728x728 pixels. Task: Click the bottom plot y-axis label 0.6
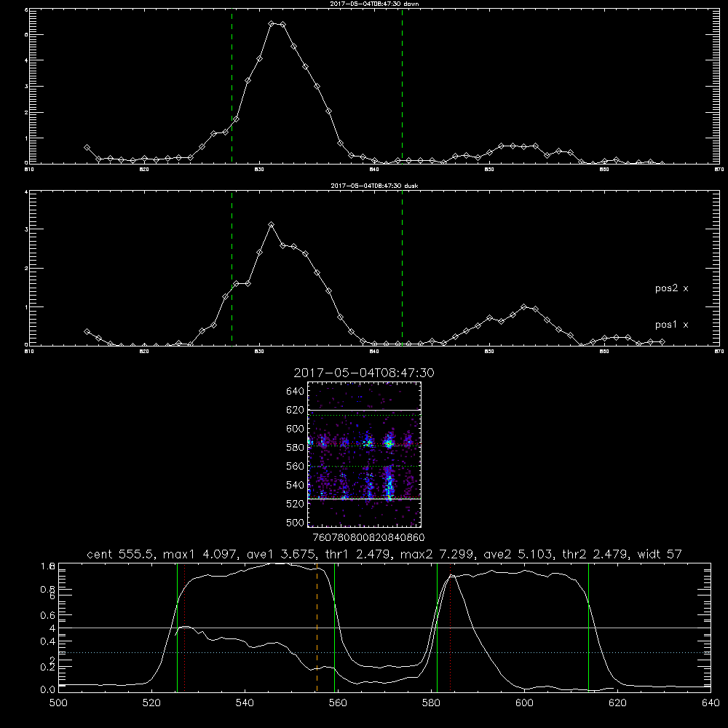(48, 615)
